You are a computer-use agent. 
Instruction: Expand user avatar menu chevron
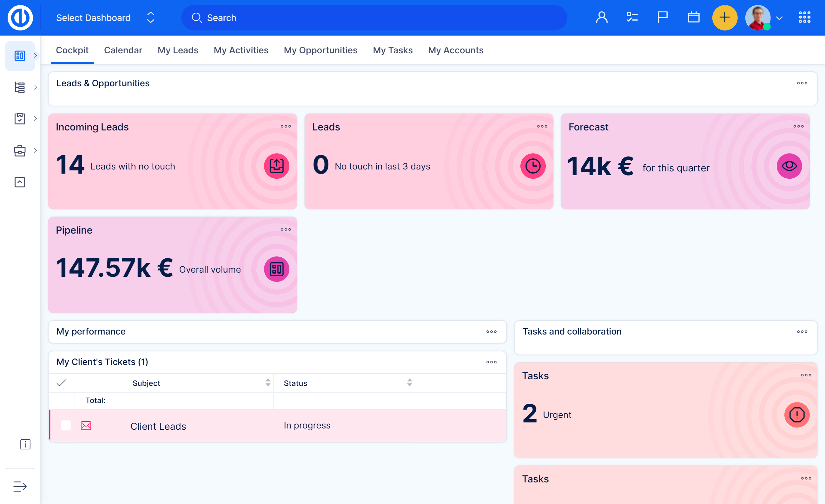[x=779, y=18]
